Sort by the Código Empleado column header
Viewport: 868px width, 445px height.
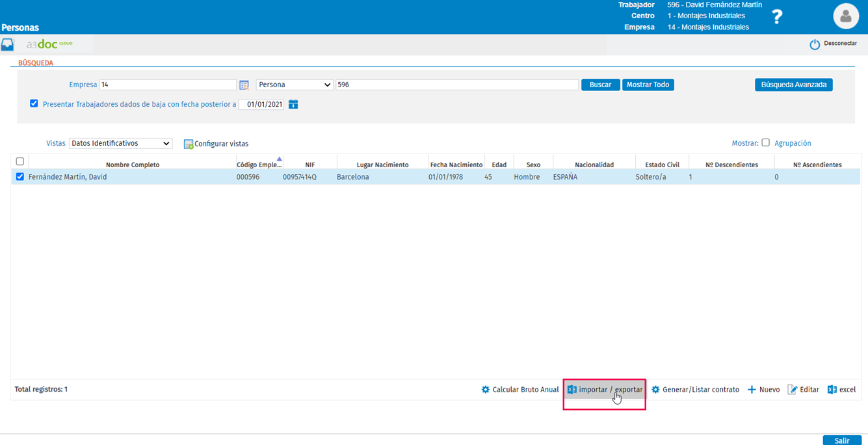point(259,165)
